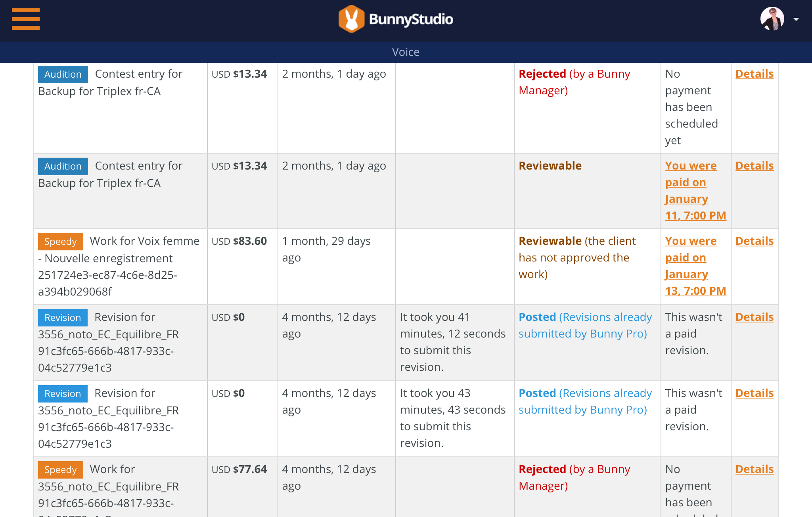
Task: Open the orange hamburger menu
Action: point(26,19)
